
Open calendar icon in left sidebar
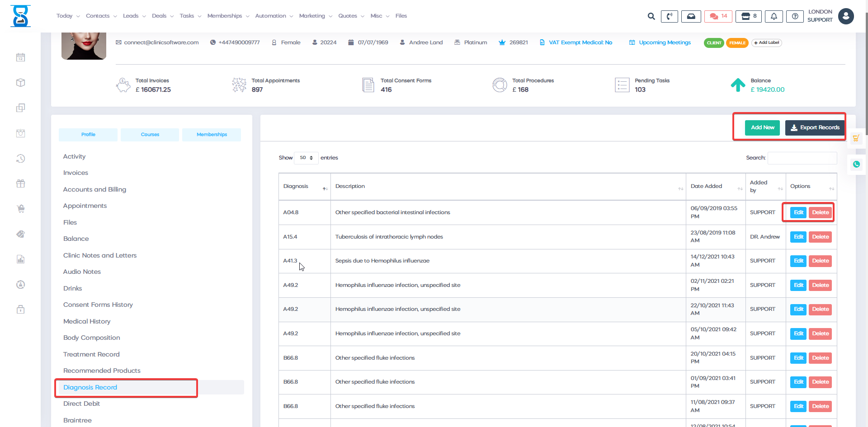pos(20,57)
